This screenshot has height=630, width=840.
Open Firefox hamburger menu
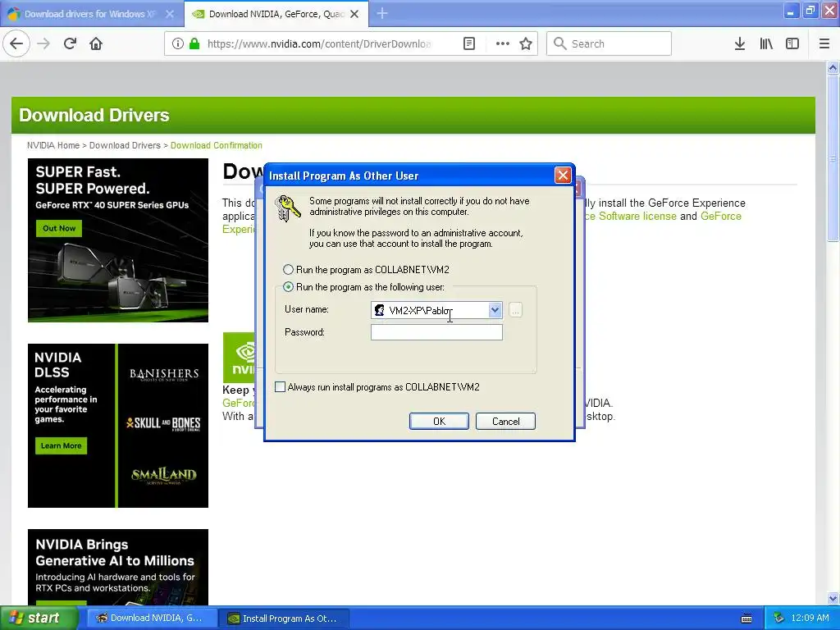tap(824, 43)
